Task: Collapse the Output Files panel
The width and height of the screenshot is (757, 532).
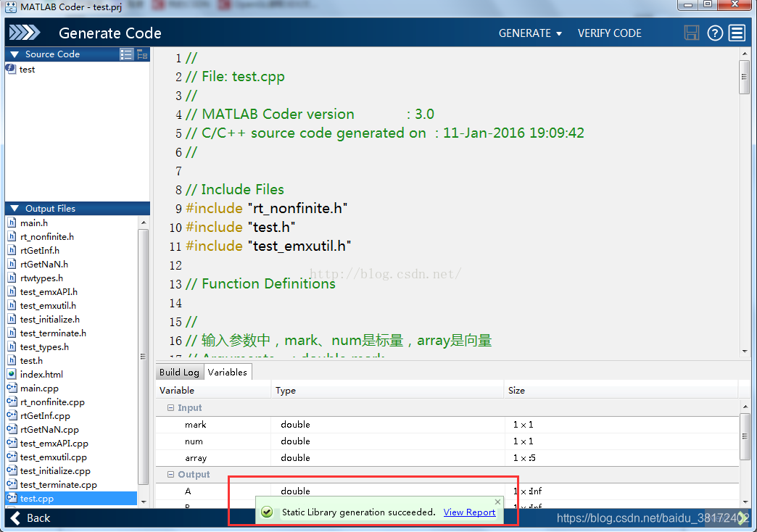Action: click(14, 209)
